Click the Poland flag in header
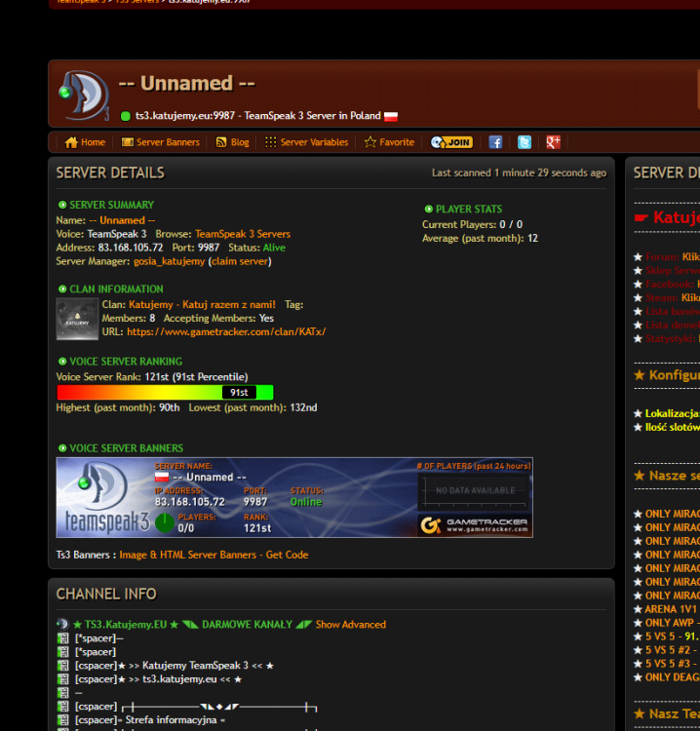The width and height of the screenshot is (700, 731). click(x=391, y=116)
